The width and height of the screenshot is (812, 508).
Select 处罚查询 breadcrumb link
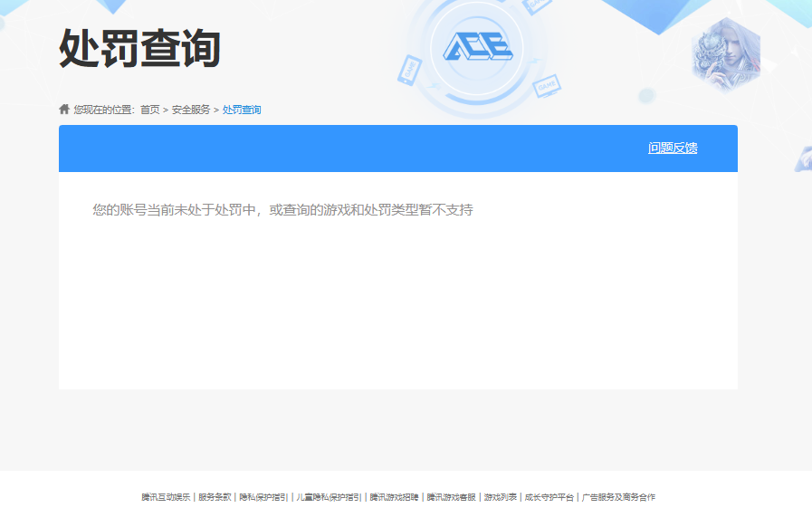(242, 110)
